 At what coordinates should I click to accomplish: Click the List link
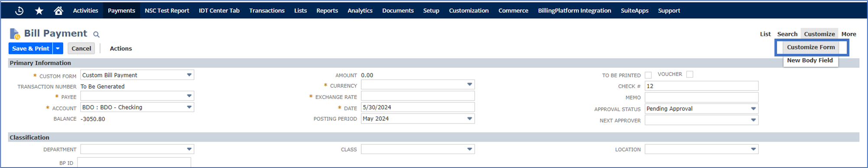[x=765, y=34]
